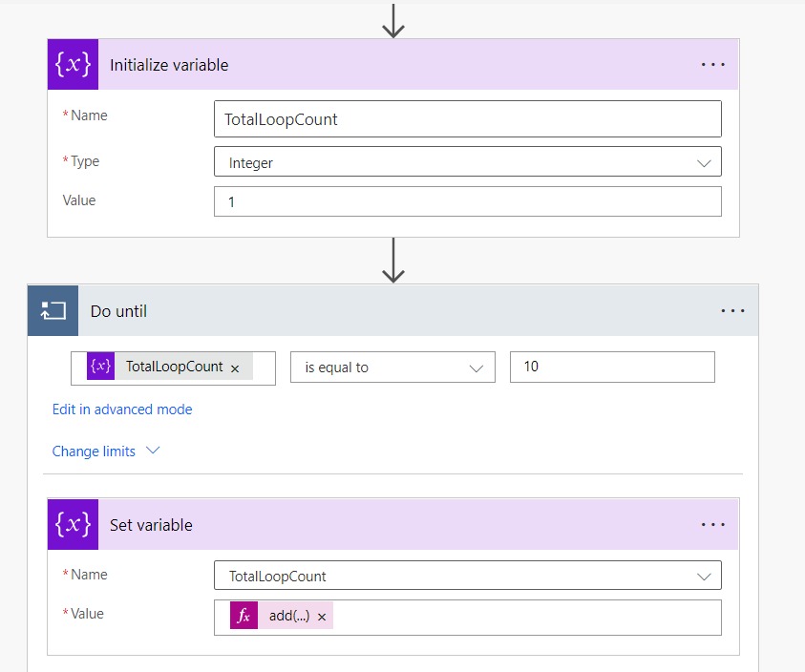Click the Set variable purple icon
Viewport: 805px width, 672px height.
(x=73, y=524)
